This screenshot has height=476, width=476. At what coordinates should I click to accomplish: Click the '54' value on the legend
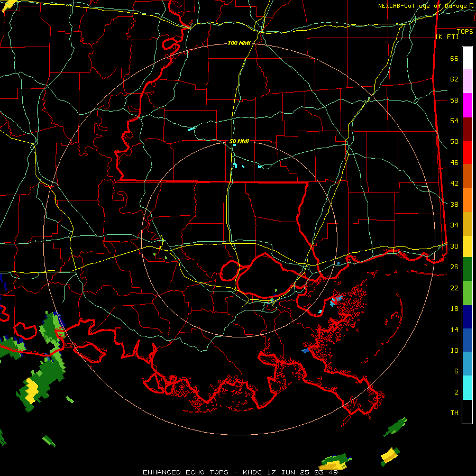pos(454,121)
